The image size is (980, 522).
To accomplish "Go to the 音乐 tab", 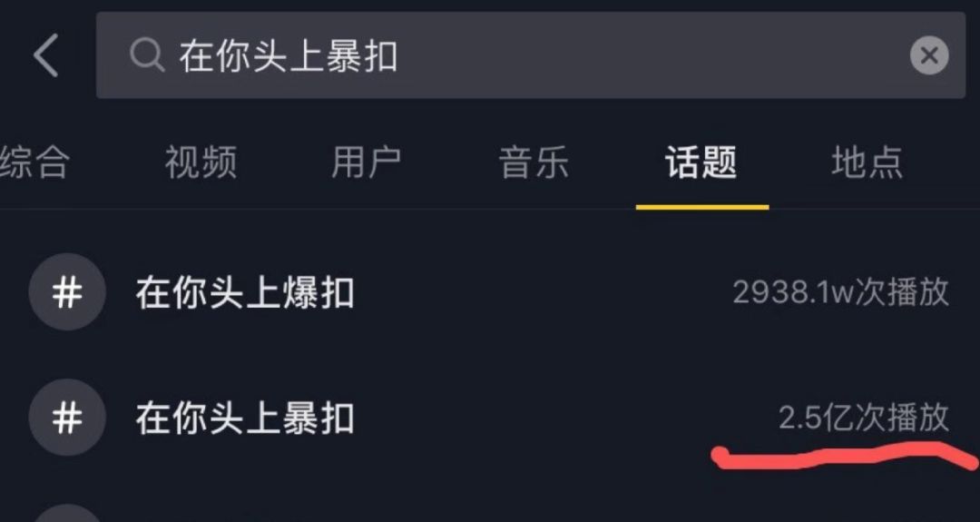I will [534, 163].
